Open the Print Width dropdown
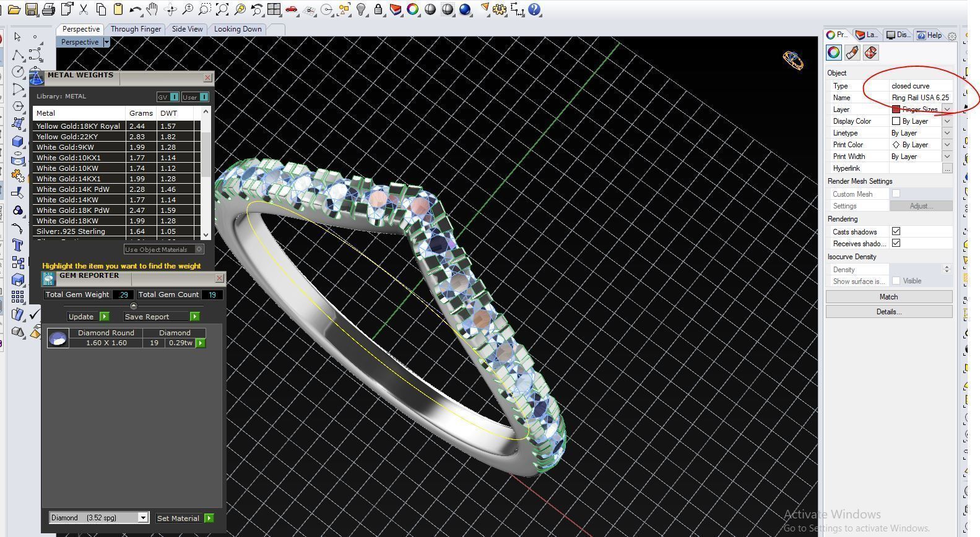980x537 pixels. 947,157
